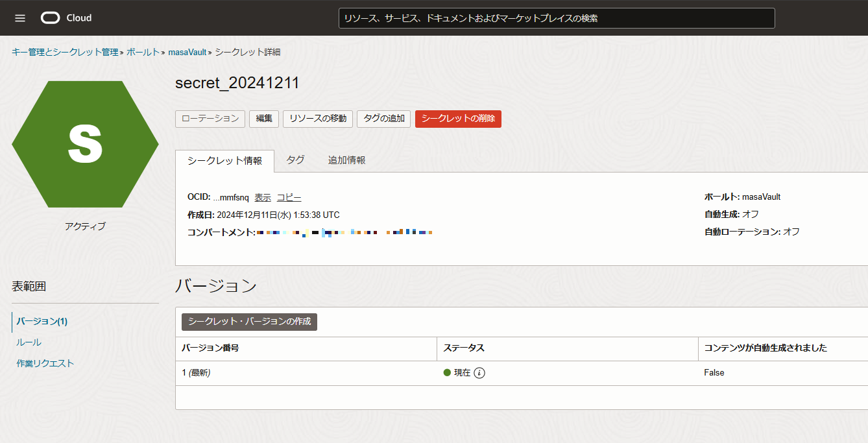Click the secret_20241211 title
The image size is (868, 443).
(237, 83)
